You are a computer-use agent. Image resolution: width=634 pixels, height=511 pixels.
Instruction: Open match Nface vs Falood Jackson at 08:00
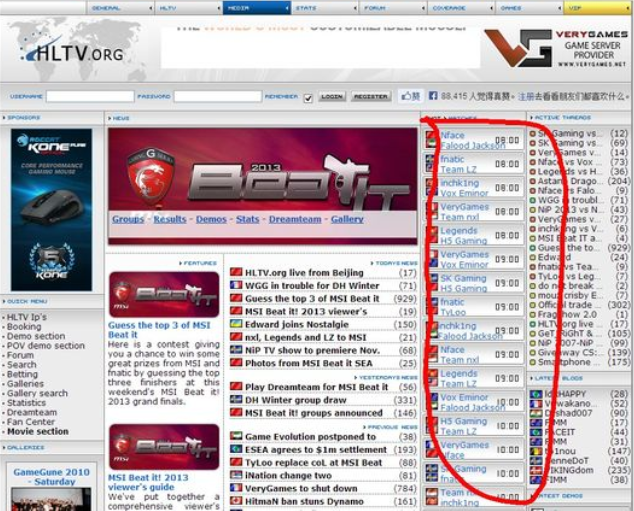[x=473, y=140]
